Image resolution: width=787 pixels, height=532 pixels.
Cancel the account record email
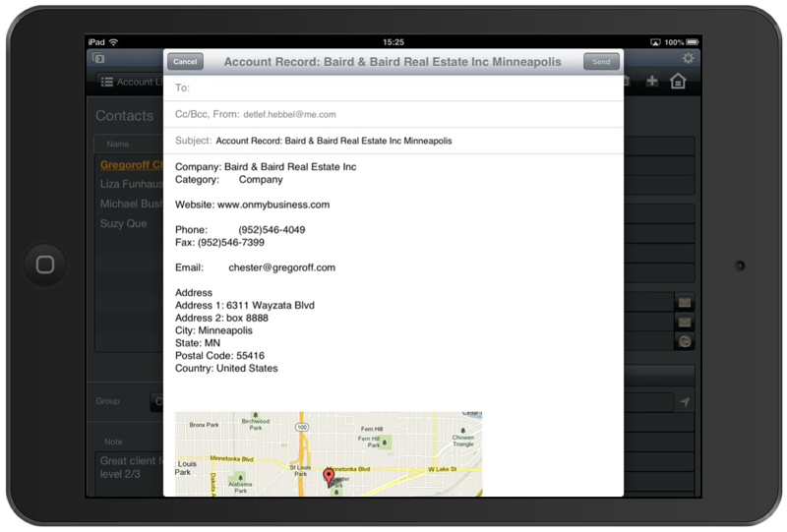(x=185, y=62)
